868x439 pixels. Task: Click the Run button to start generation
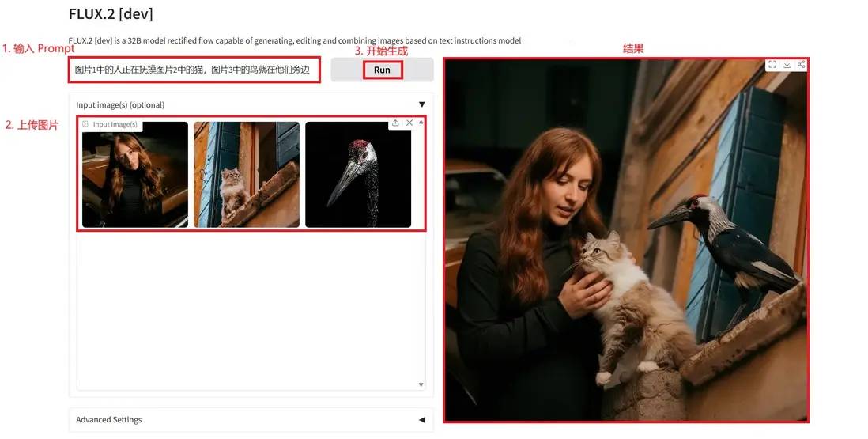click(x=382, y=70)
